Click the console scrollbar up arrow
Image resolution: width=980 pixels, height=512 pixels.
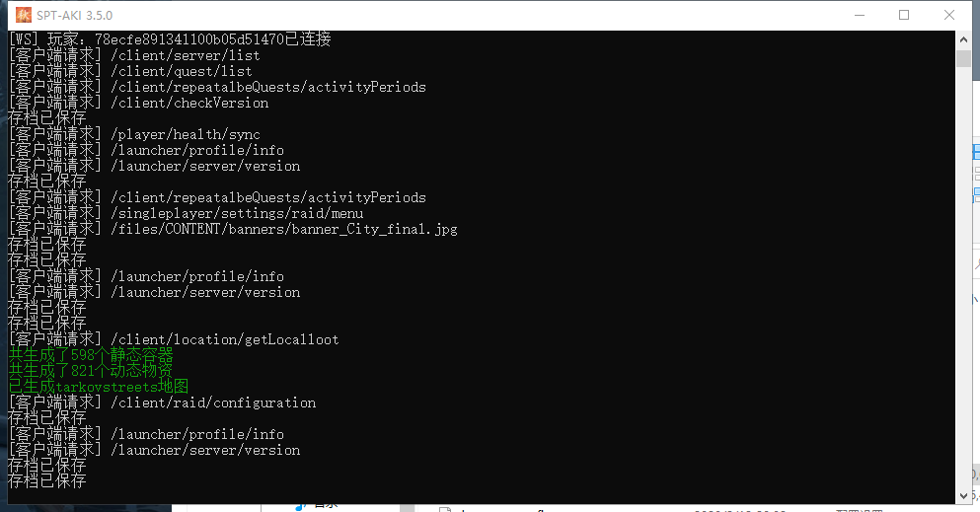coord(963,39)
